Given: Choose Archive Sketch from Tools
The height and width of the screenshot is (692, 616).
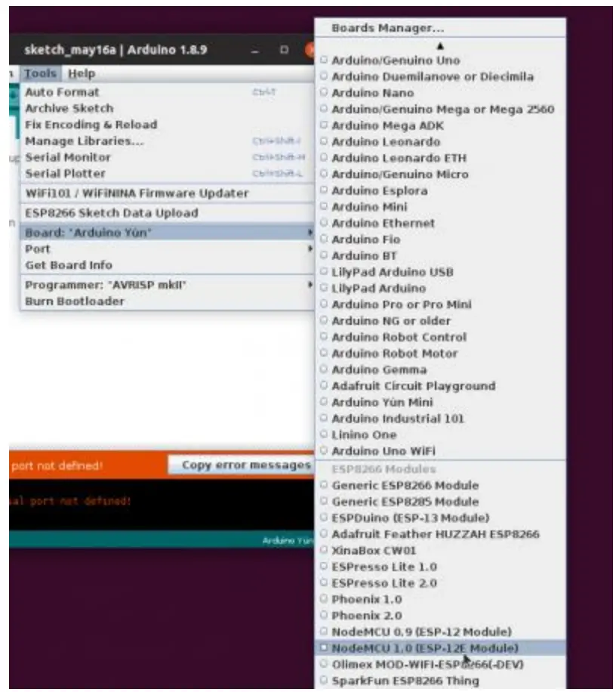Looking at the screenshot, I should 167,109.
